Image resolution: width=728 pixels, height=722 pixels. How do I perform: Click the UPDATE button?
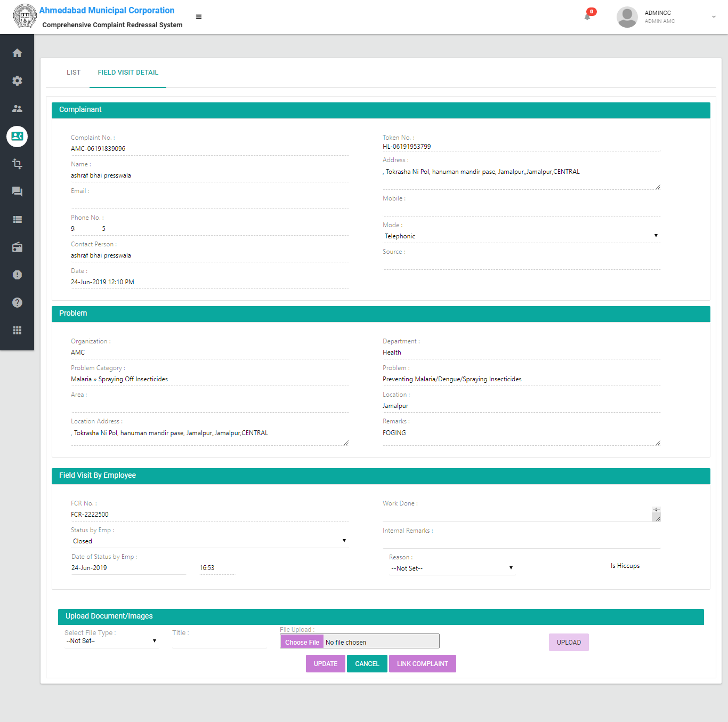pyautogui.click(x=326, y=664)
